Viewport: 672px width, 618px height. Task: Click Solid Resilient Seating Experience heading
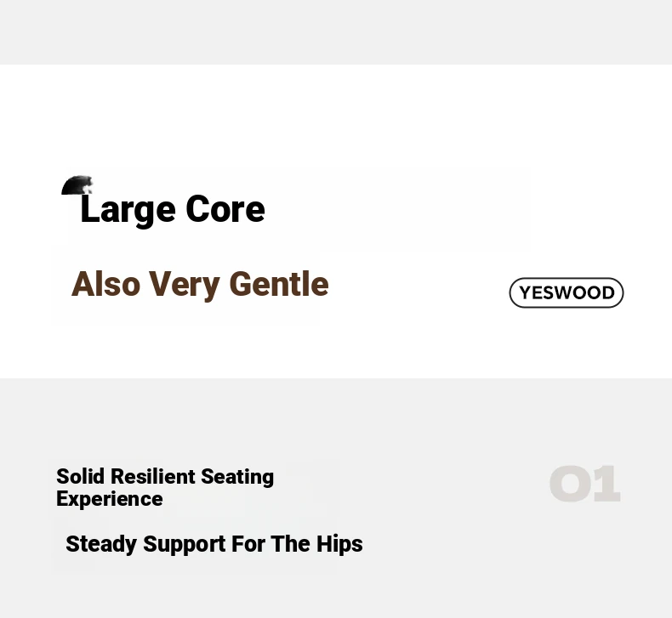coord(165,487)
